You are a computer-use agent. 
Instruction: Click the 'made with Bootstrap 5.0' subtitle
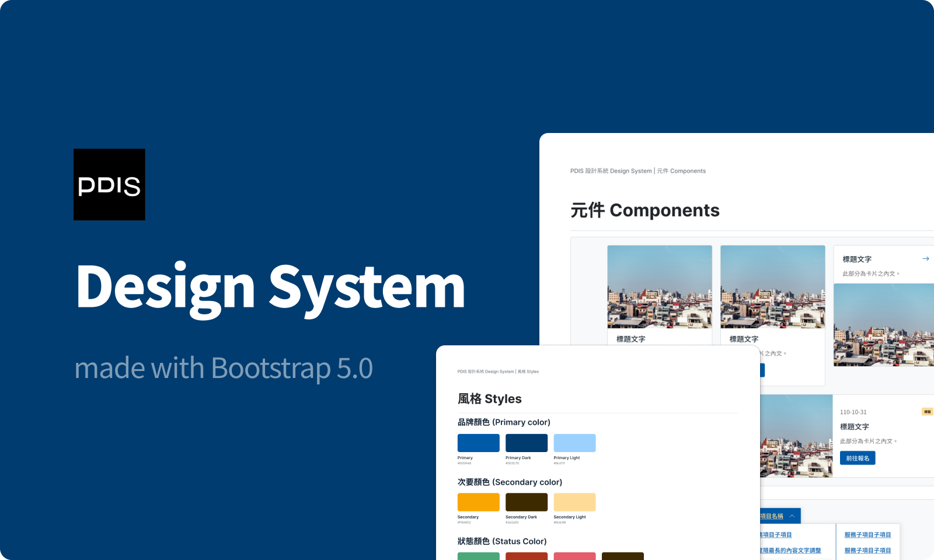[x=224, y=368]
